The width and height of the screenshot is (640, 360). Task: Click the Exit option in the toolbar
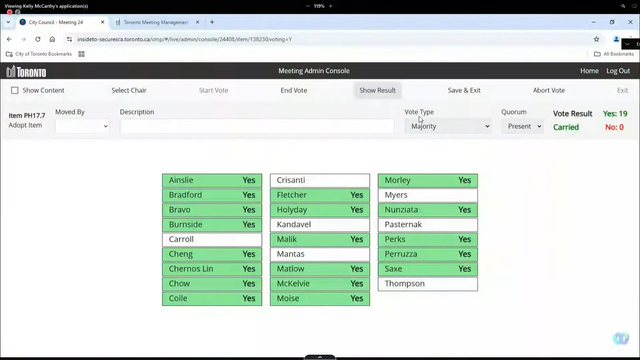622,90
